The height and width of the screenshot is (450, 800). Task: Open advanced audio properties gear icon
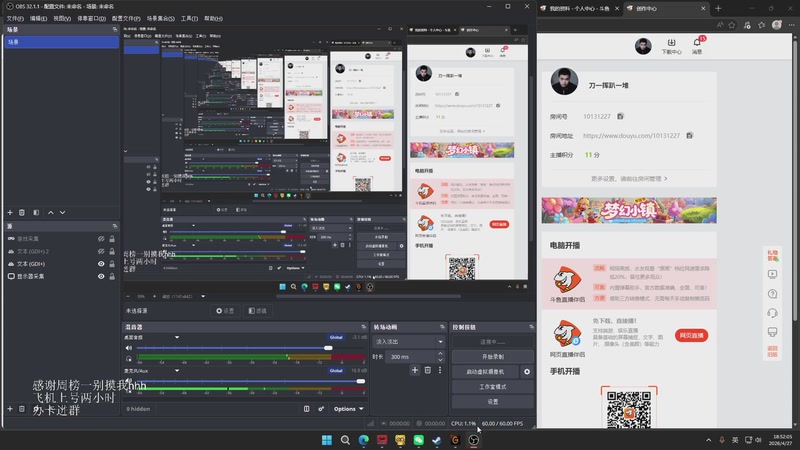tap(321, 409)
